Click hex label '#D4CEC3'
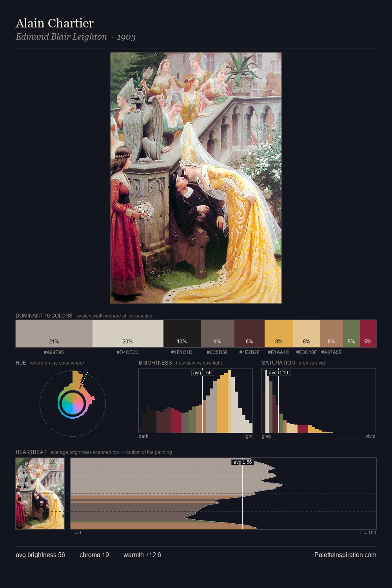Screen dimensions: 392x588 (x=128, y=352)
